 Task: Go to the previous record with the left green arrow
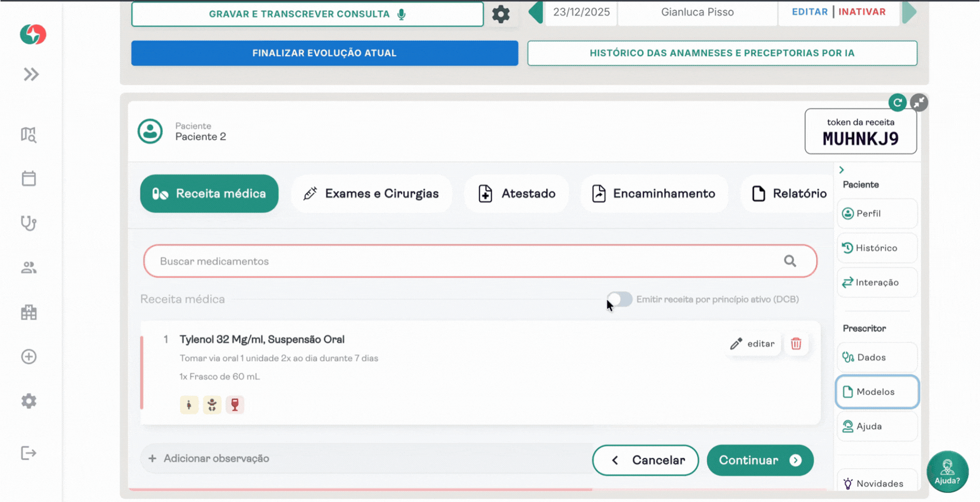(x=536, y=12)
